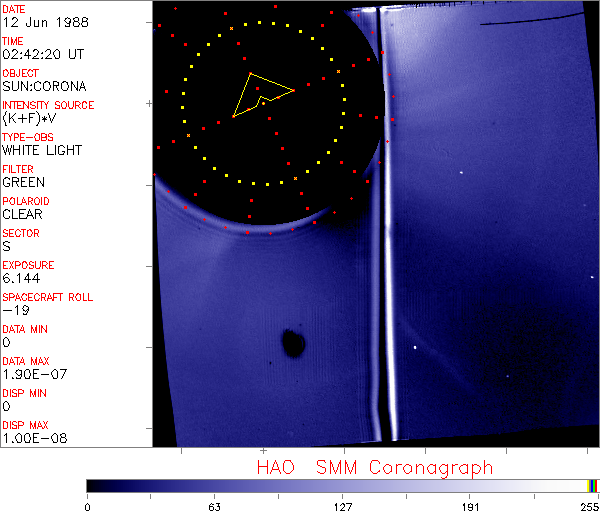600x512 pixels.
Task: Click the DATA MAX value 1.90E-07
Action: (33, 374)
